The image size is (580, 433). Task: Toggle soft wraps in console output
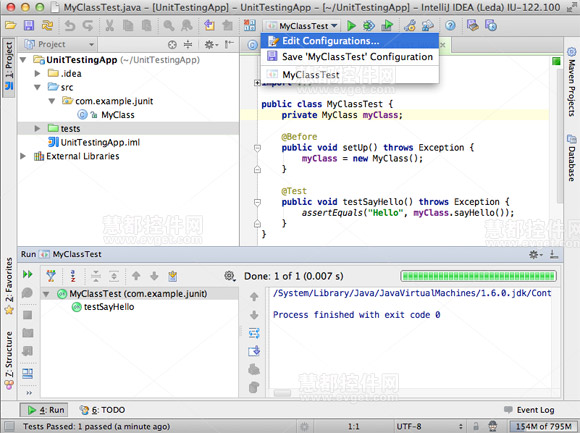(254, 333)
